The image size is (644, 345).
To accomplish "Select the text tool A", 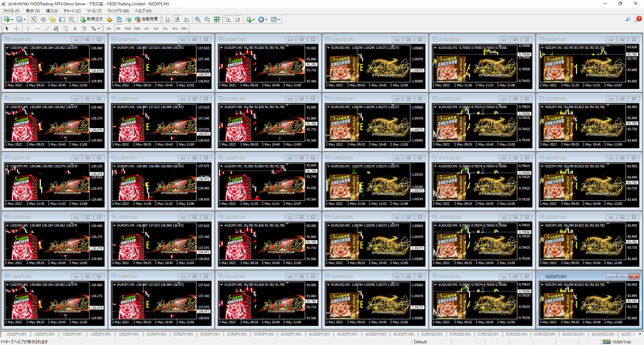I will (75, 28).
